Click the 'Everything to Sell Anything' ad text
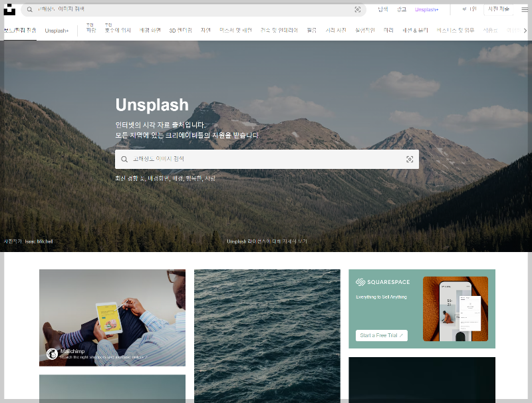Image resolution: width=532 pixels, height=403 pixels. pyautogui.click(x=381, y=297)
